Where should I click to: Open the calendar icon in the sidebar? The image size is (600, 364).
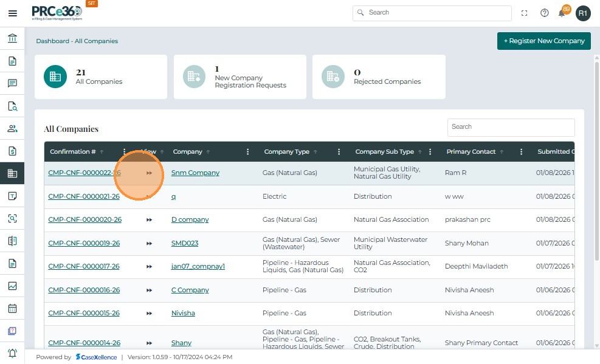(x=12, y=308)
